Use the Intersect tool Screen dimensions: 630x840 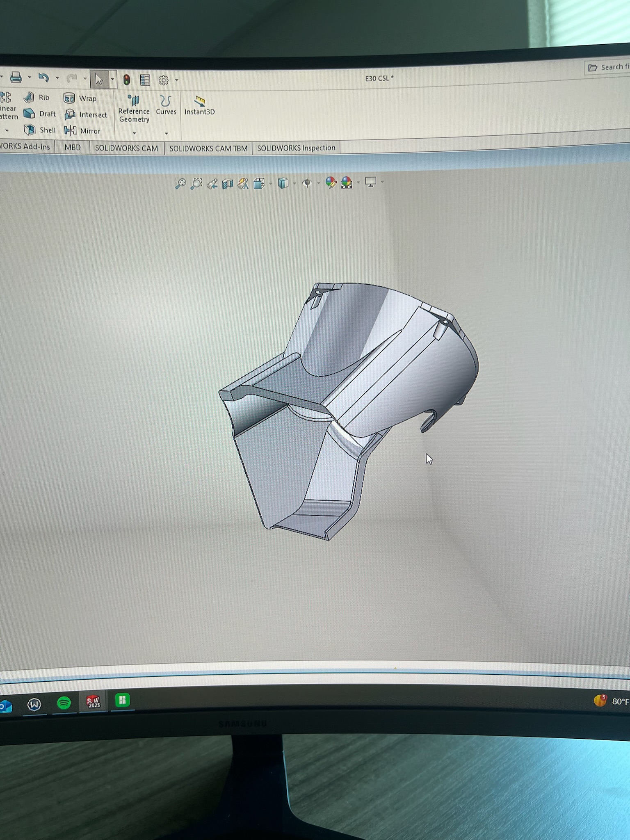[86, 115]
